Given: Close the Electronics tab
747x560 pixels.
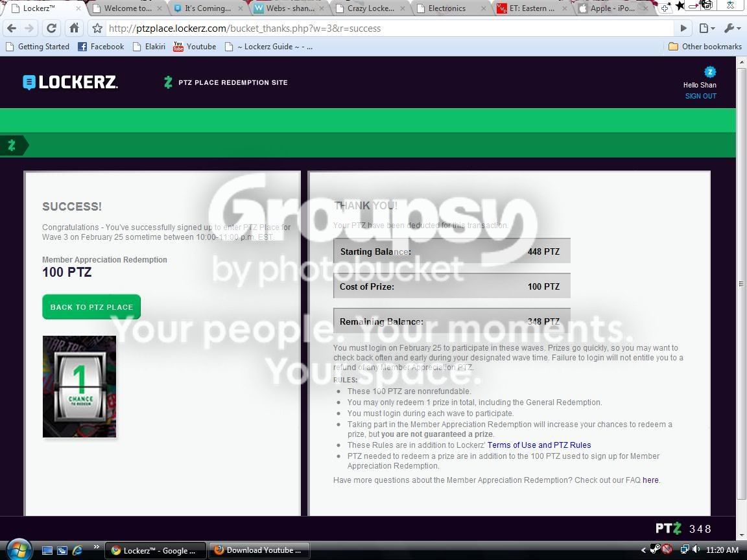Looking at the screenshot, I should click(483, 8).
